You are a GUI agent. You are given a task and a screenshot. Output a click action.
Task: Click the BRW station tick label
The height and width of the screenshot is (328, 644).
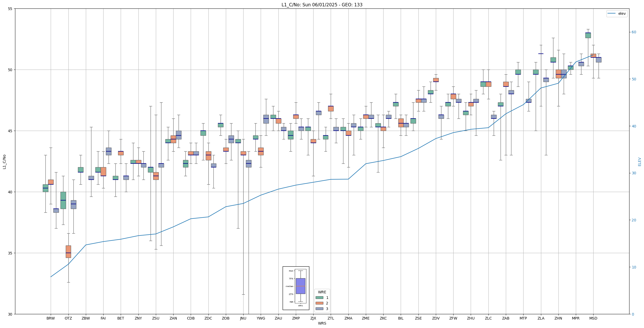(x=51, y=318)
